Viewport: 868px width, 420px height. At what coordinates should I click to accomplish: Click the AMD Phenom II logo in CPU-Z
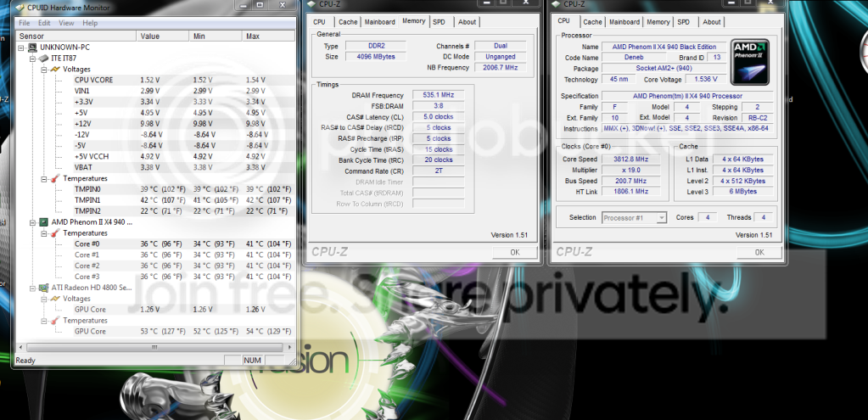[749, 61]
